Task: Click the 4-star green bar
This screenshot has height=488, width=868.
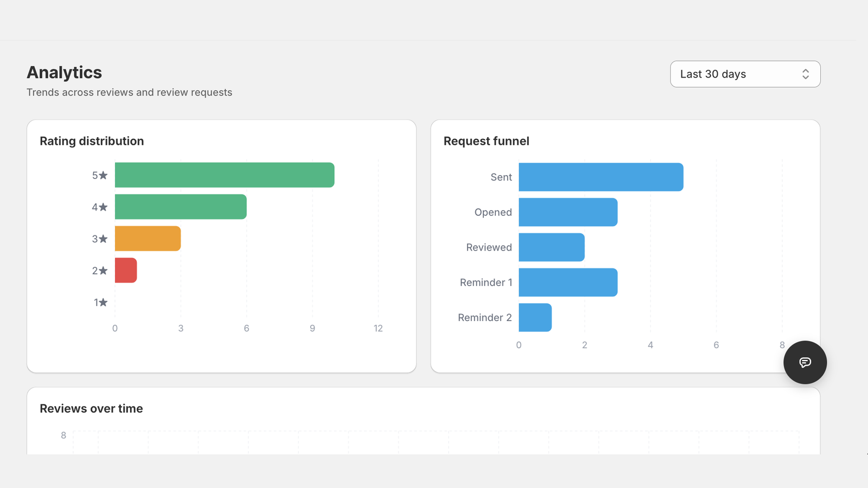Action: click(x=181, y=207)
